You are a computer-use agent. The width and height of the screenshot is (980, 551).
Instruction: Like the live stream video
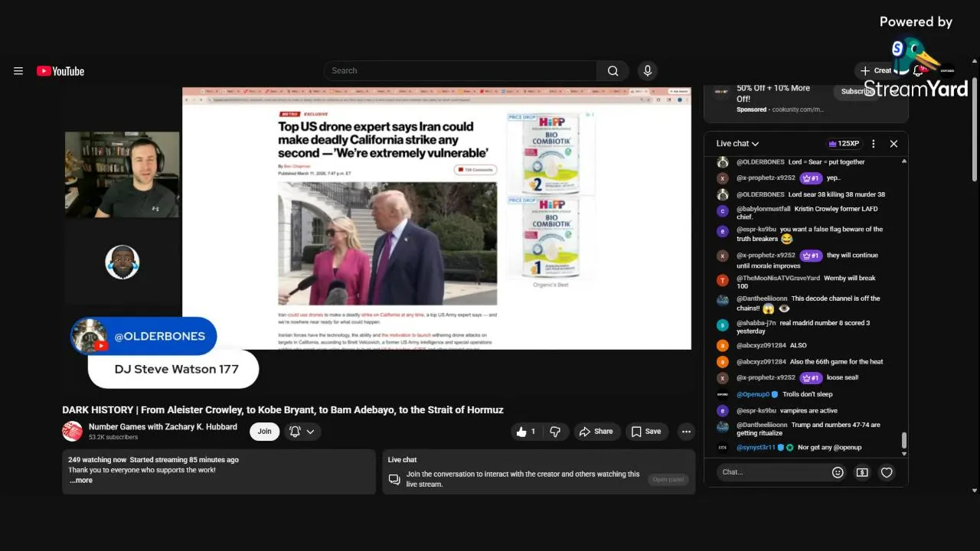tap(525, 432)
